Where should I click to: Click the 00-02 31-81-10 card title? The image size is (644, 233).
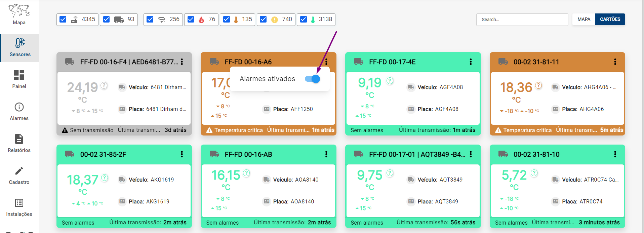[x=536, y=154]
